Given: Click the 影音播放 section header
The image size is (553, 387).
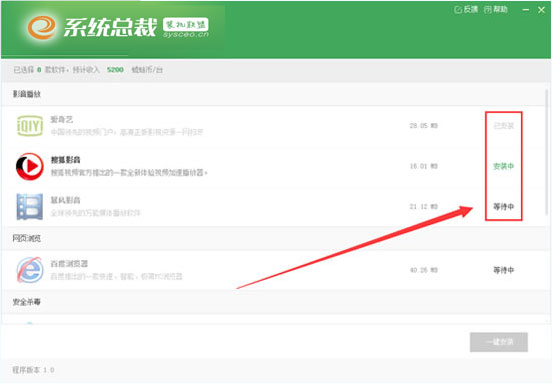Looking at the screenshot, I should point(27,94).
